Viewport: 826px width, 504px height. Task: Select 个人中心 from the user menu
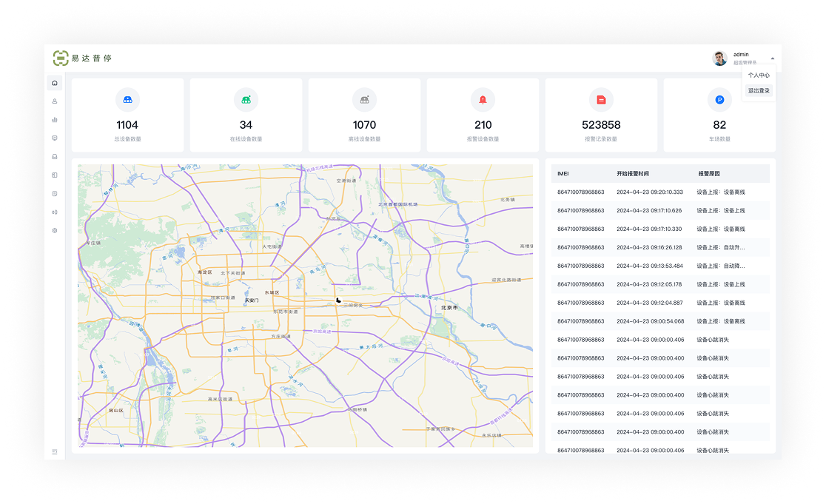pyautogui.click(x=759, y=75)
